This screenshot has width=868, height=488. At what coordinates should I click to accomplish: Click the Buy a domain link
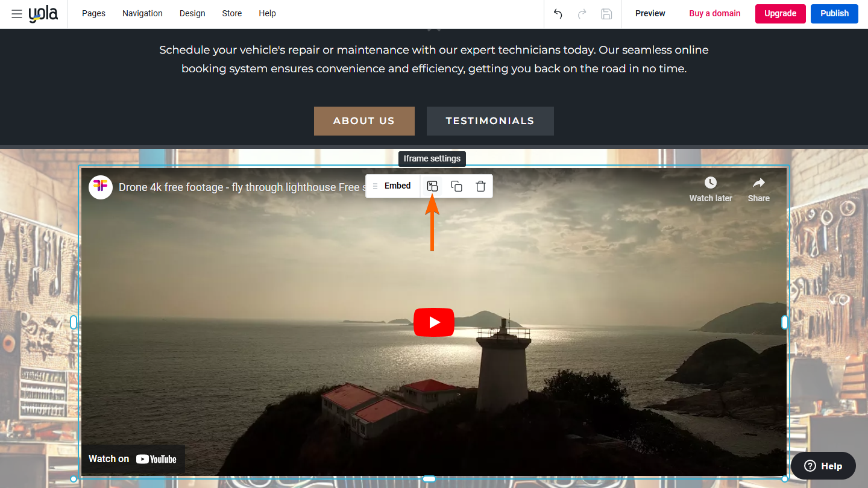click(714, 13)
